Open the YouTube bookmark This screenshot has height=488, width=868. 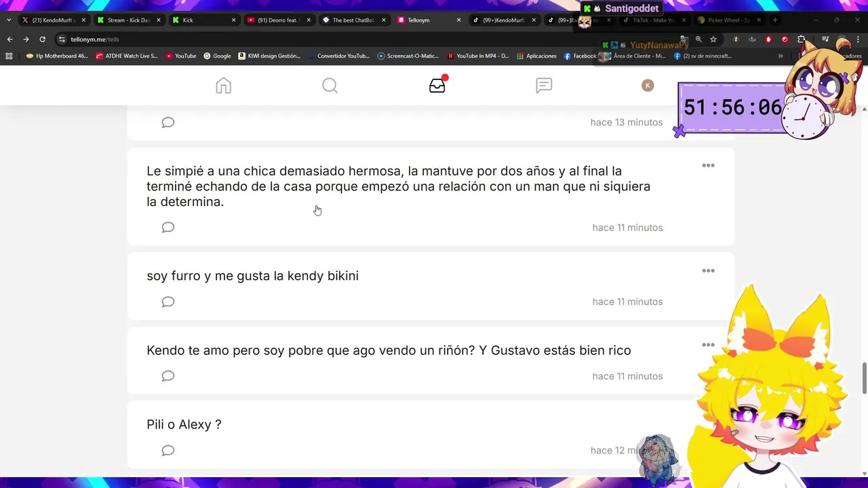[180, 56]
